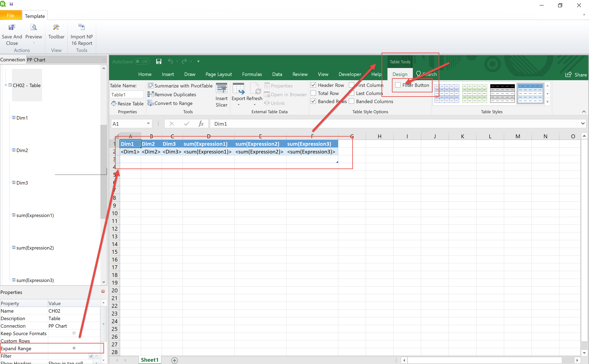Click Summarize with PivotTable
The width and height of the screenshot is (589, 364).
pyautogui.click(x=180, y=86)
